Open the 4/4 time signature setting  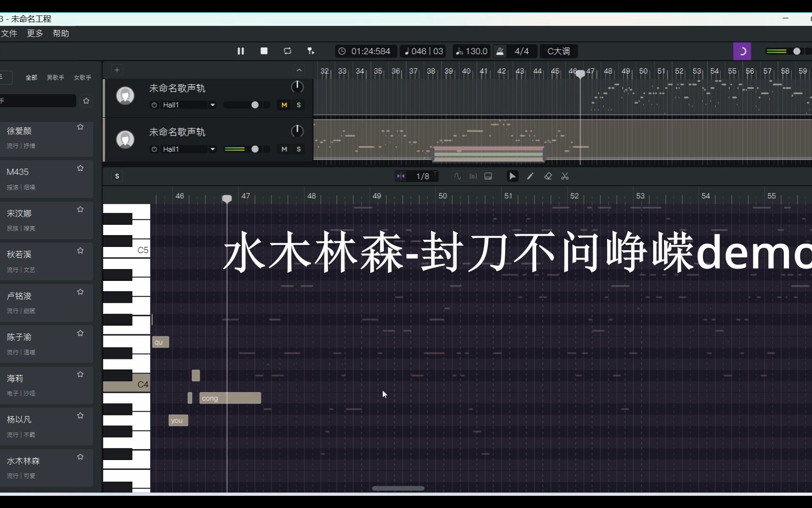[x=522, y=51]
